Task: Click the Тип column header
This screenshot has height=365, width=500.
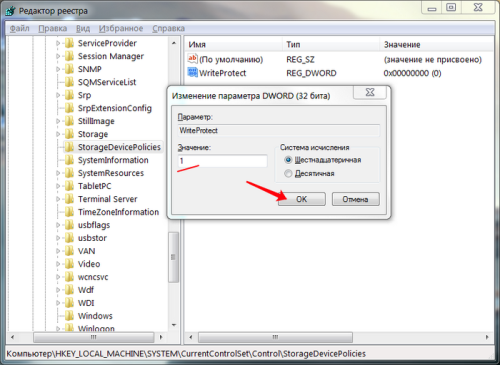Action: 331,44
